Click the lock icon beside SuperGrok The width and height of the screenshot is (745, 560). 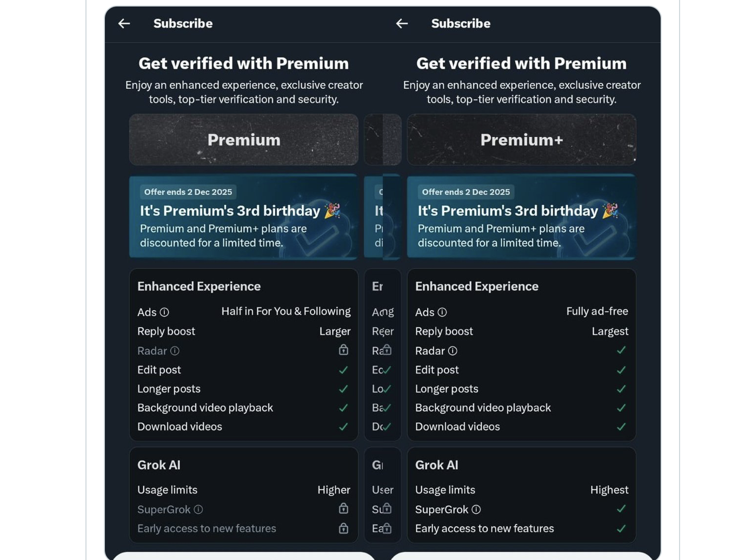[x=343, y=509]
